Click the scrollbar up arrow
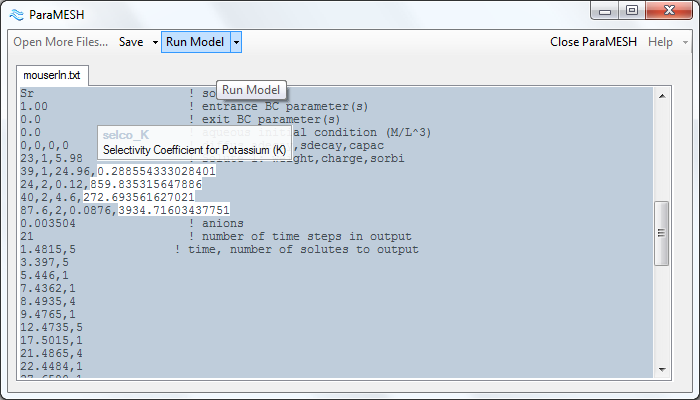The width and height of the screenshot is (700, 400). (662, 96)
